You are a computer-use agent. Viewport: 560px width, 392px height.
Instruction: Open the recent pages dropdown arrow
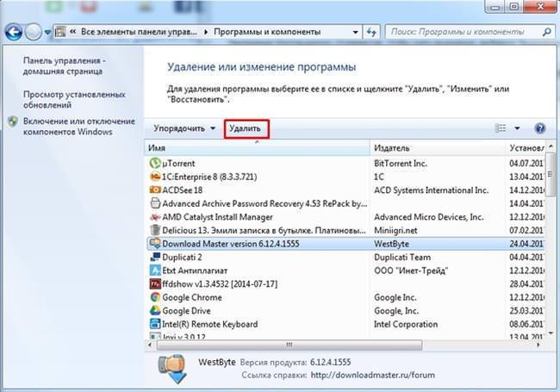47,33
